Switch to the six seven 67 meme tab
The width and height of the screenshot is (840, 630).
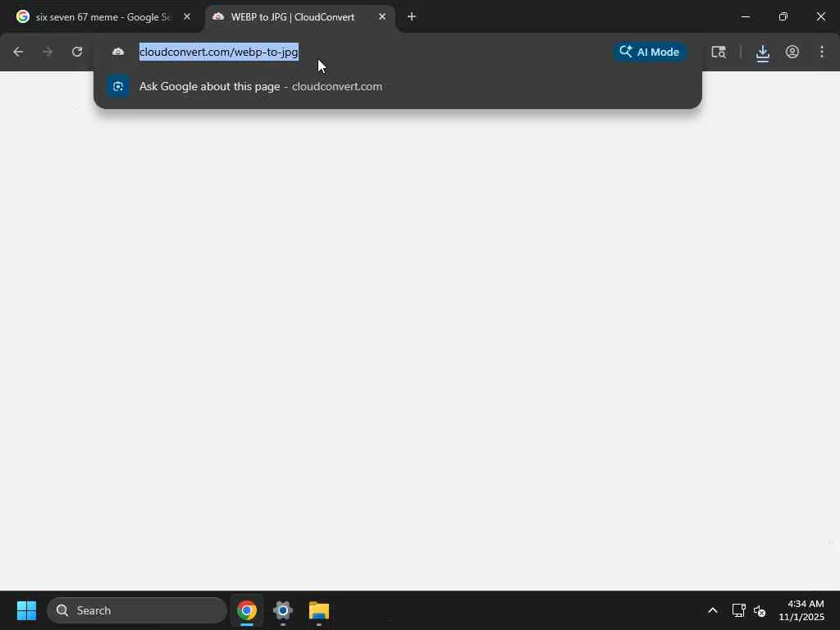click(103, 17)
